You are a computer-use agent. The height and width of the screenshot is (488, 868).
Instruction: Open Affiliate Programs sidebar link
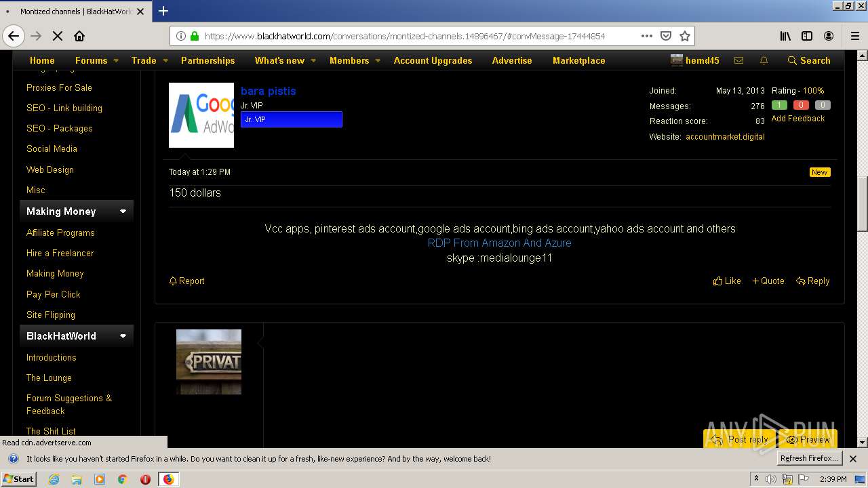click(x=60, y=232)
